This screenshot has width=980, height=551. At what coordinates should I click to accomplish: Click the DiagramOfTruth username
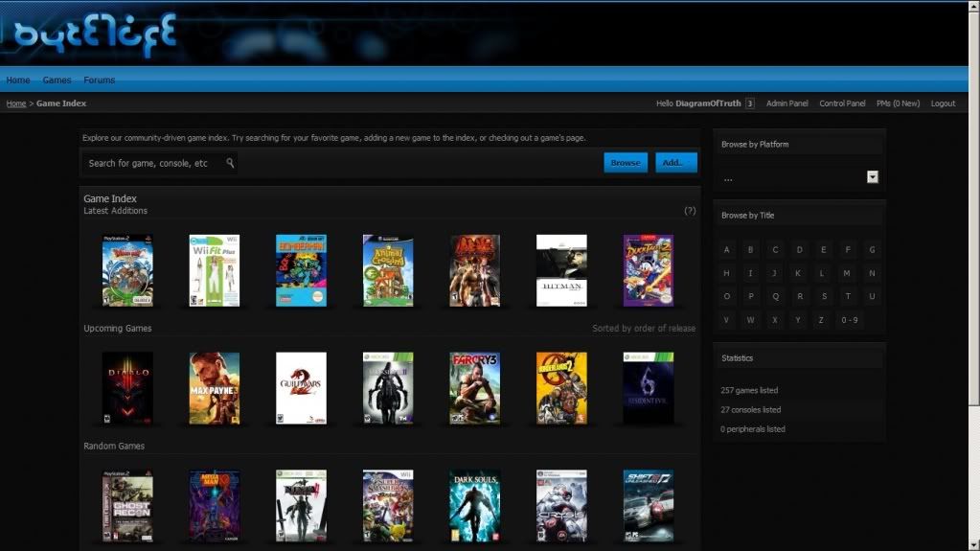tap(708, 103)
